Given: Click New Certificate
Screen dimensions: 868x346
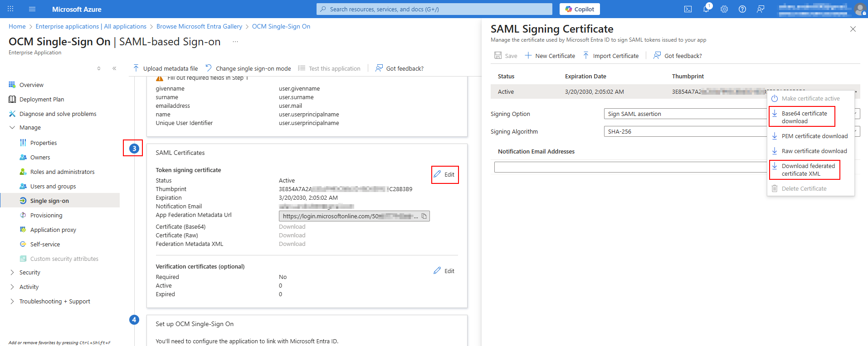Looking at the screenshot, I should [x=550, y=56].
